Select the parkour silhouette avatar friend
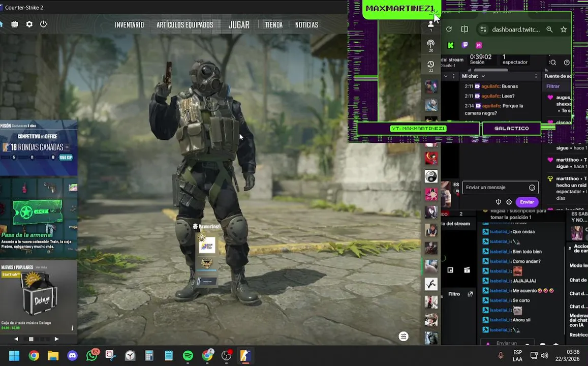588x366 pixels. point(431,284)
